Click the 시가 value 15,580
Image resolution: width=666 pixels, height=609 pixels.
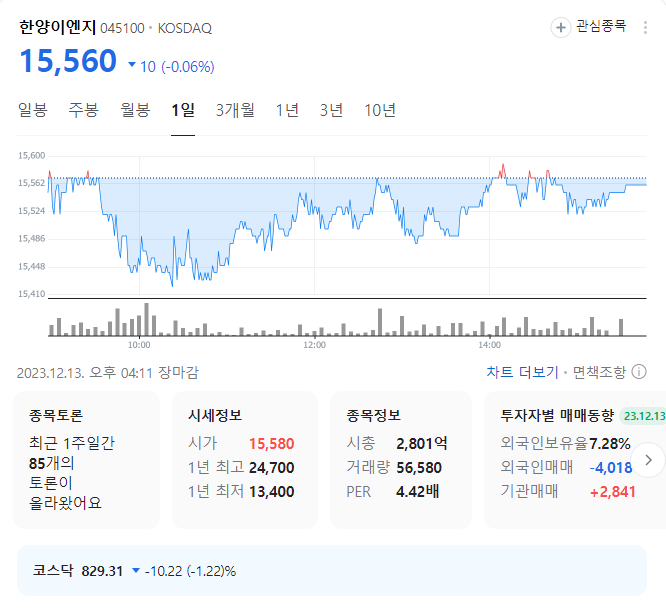(271, 444)
